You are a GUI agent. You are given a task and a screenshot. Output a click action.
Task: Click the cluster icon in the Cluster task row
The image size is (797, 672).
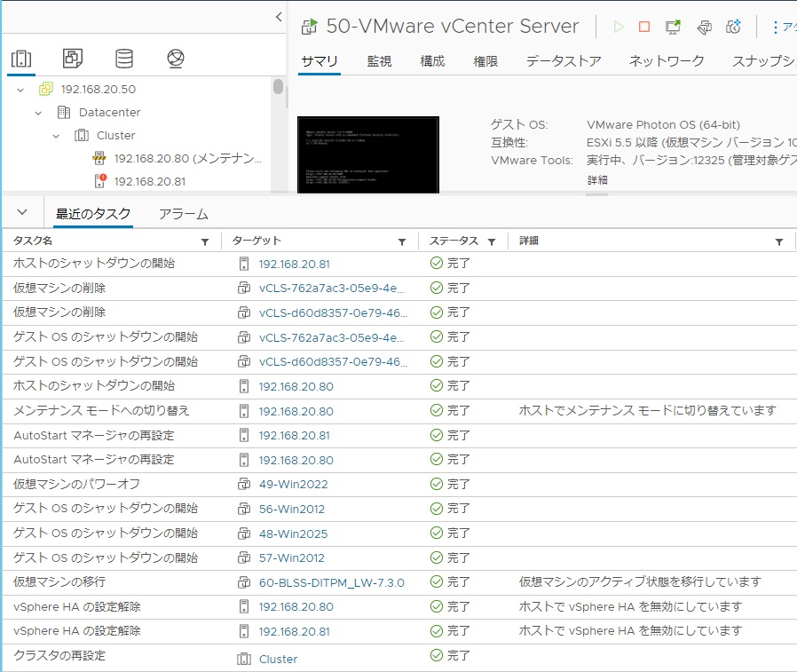point(244,659)
